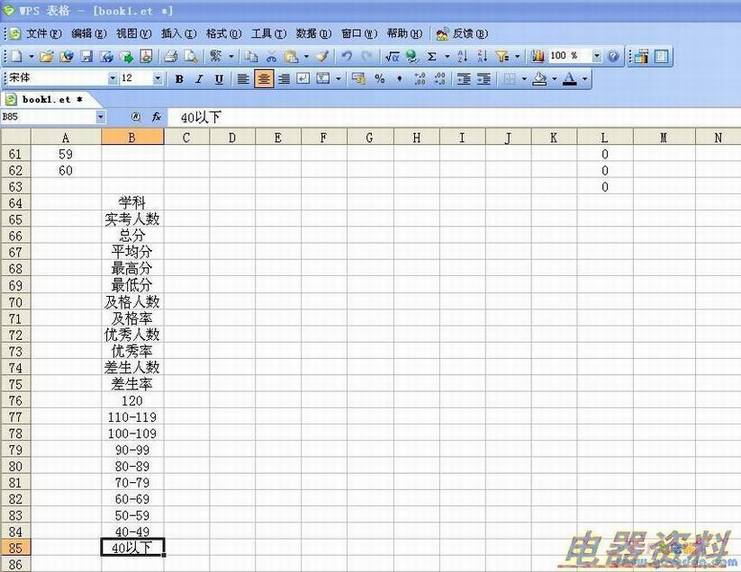Toggle Bold formatting
Viewport: 741px width, 572px height.
click(180, 79)
